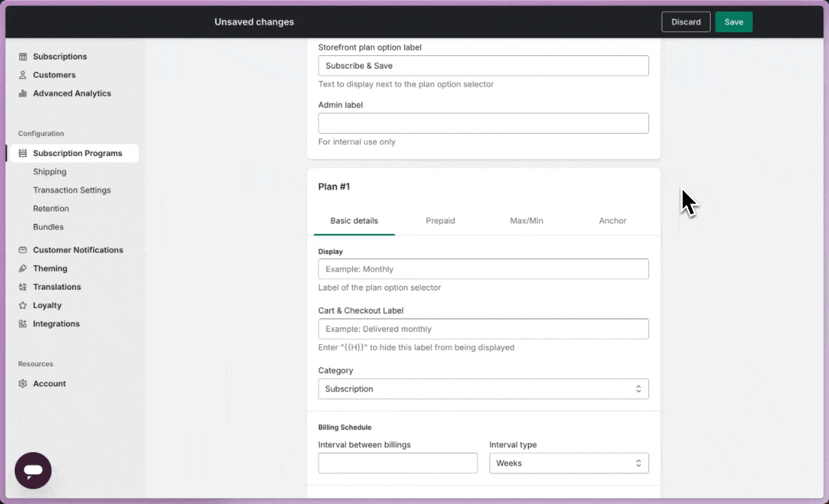Open the chat bubble widget
The width and height of the screenshot is (829, 504).
tap(33, 470)
